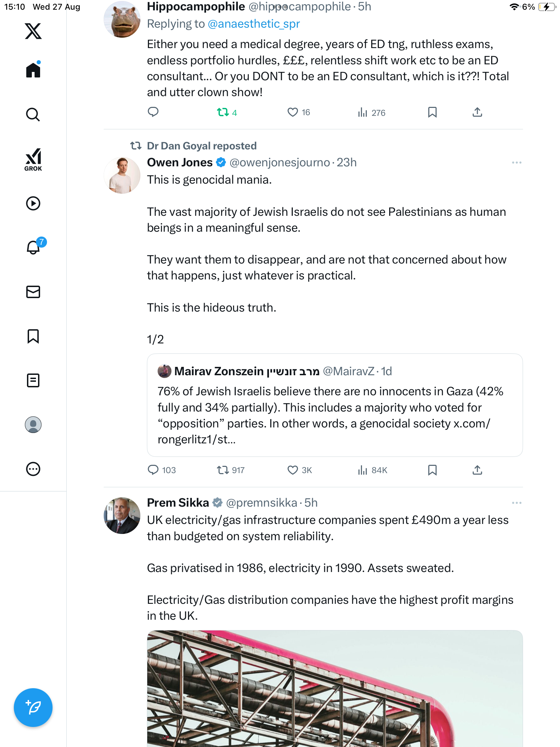The height and width of the screenshot is (747, 560).
Task: Undo repost on Hippocampophile's reply
Action: point(223,112)
